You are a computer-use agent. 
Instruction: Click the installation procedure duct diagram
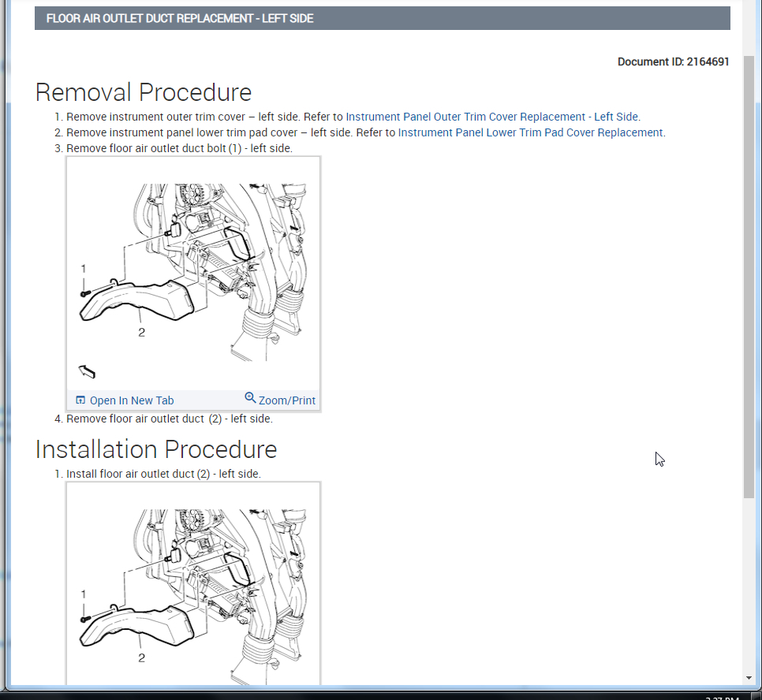[x=193, y=584]
